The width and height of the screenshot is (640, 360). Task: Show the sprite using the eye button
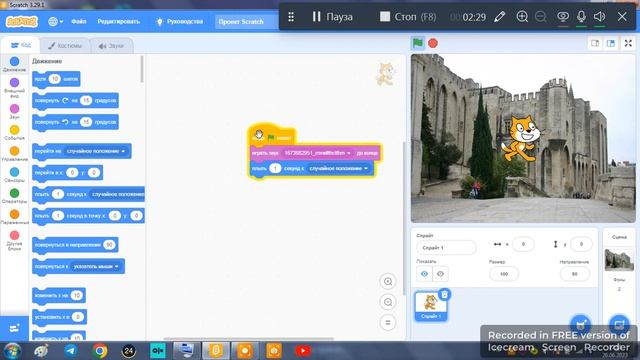click(424, 274)
